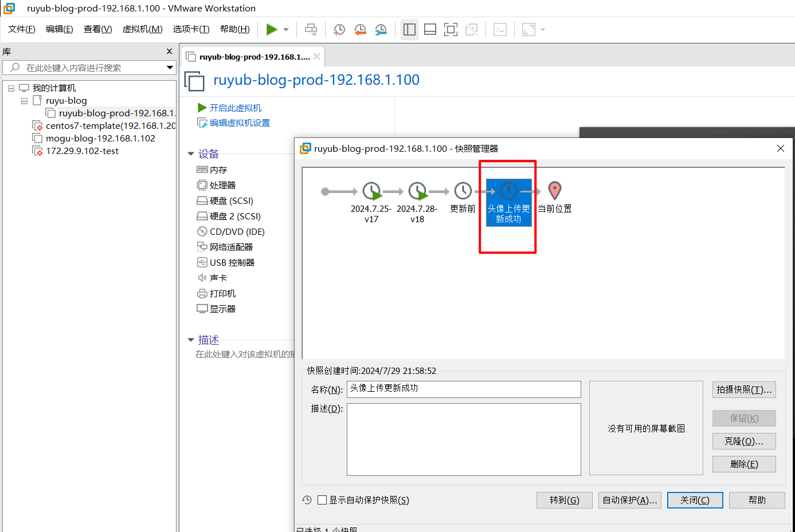This screenshot has height=532, width=795.
Task: Select ruyu-blog folder in library tree
Action: click(x=66, y=101)
